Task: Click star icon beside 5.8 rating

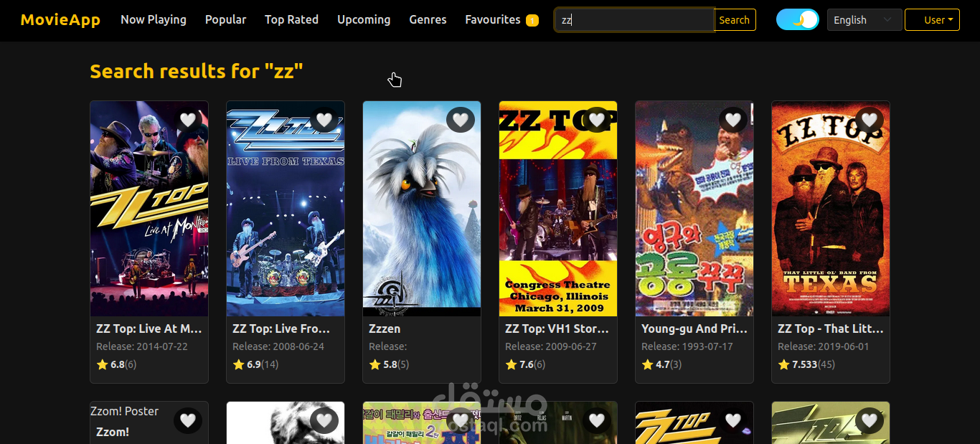Action: 374,364
